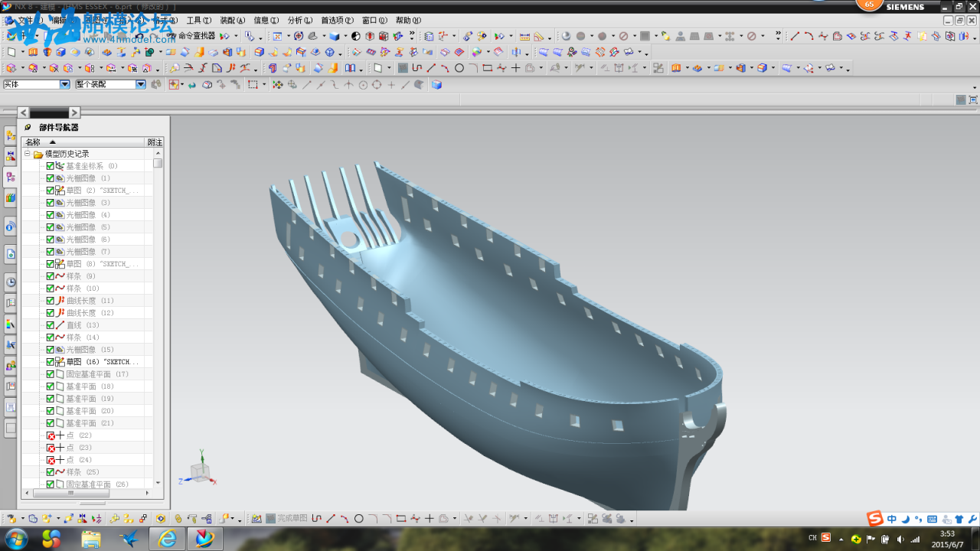Viewport: 980px width, 551px height.
Task: Click the Fit view icon in top toolbar
Action: (x=276, y=36)
